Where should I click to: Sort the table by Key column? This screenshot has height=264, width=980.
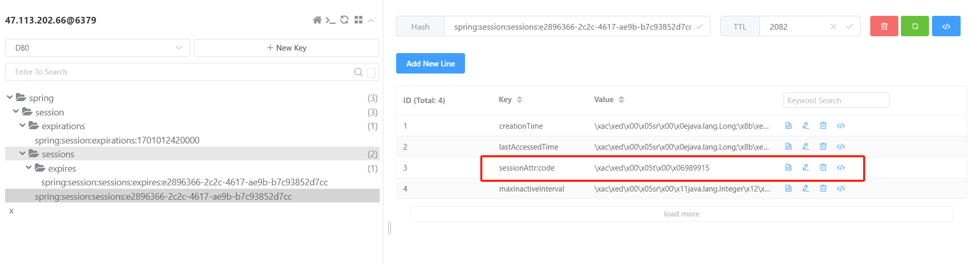519,100
